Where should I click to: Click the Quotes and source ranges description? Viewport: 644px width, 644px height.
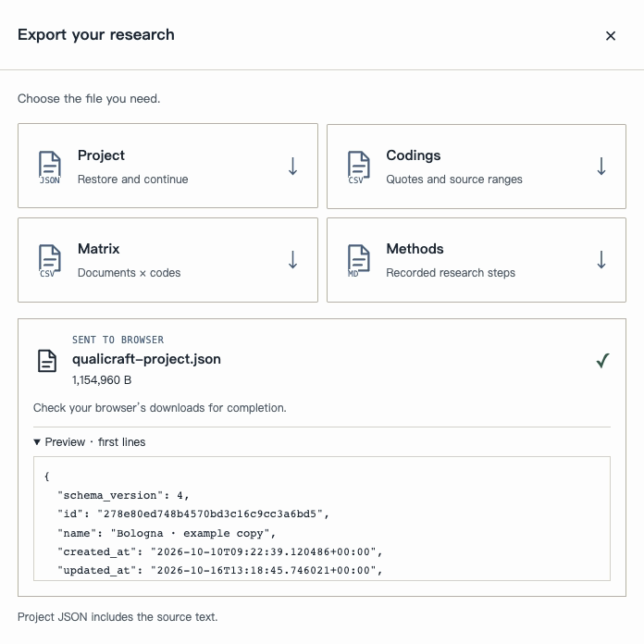[454, 180]
